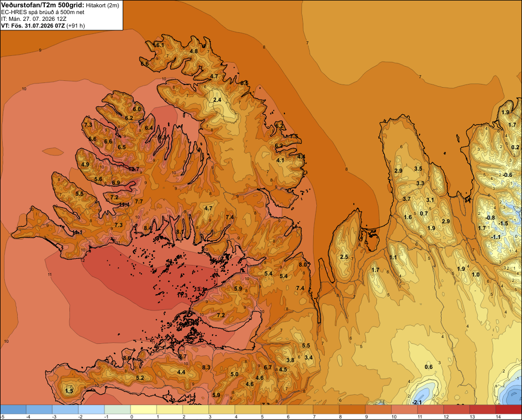Click the light blue legend swatch above -2
Image resolution: width=522 pixels, height=420 pixels.
point(91,409)
